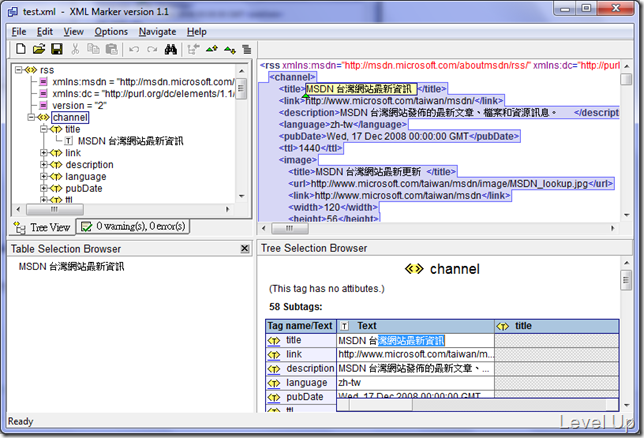Click the tag icon in title column header
The height and width of the screenshot is (438, 644).
pos(503,326)
